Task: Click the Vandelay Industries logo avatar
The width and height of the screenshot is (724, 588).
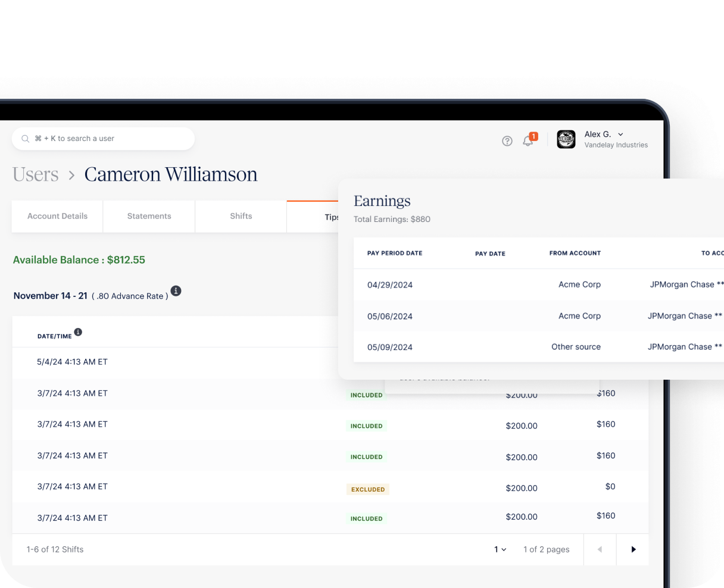Action: point(566,139)
